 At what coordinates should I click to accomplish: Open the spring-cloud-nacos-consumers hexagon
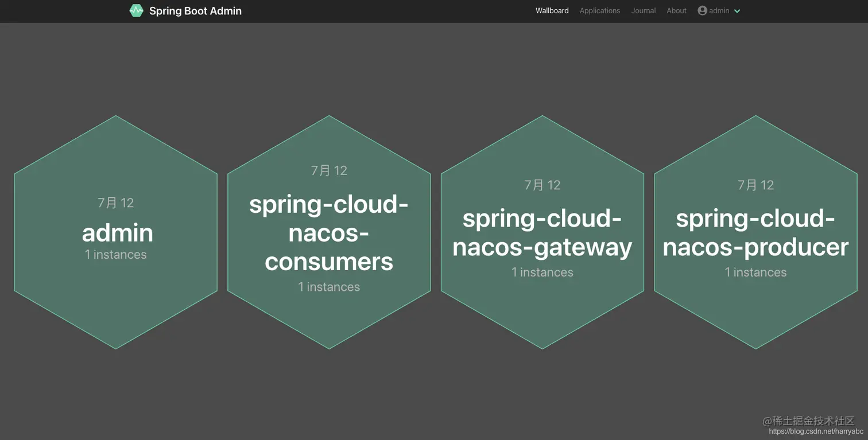point(329,232)
